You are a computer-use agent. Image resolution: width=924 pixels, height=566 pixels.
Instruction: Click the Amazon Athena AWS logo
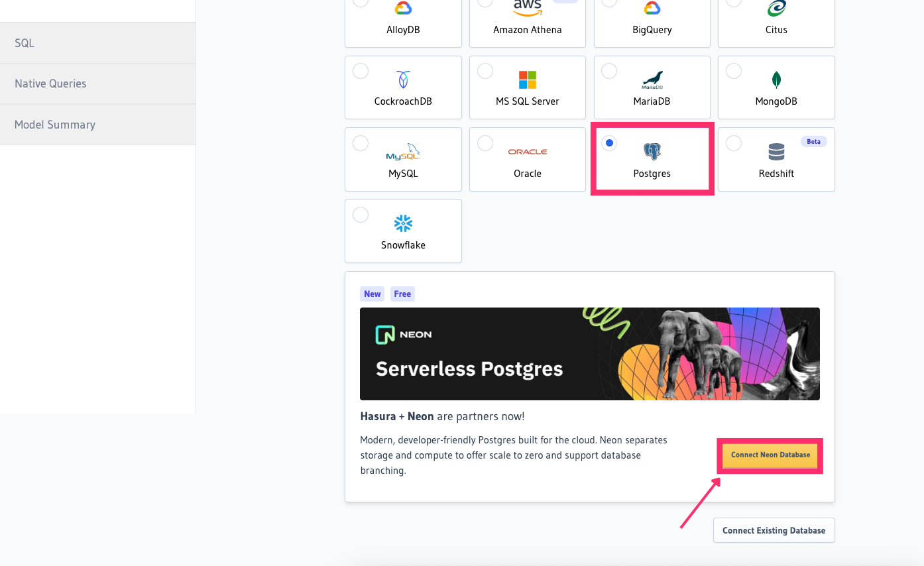point(527,8)
